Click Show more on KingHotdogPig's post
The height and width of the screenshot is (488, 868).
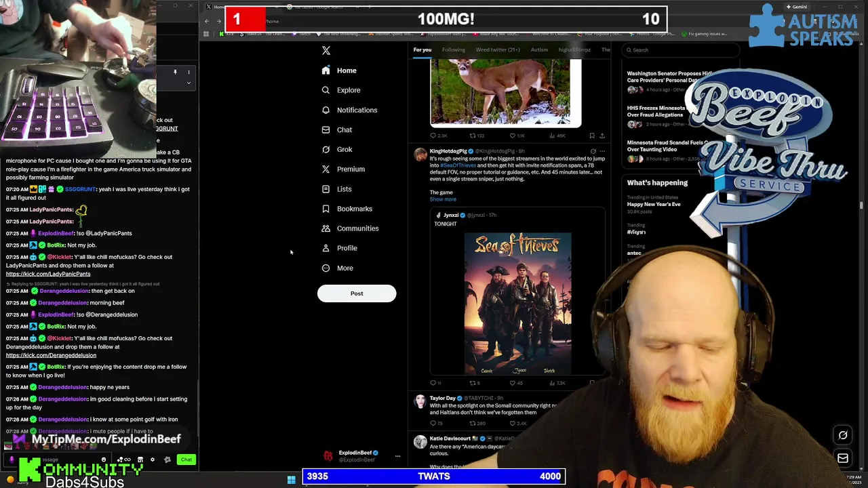443,199
